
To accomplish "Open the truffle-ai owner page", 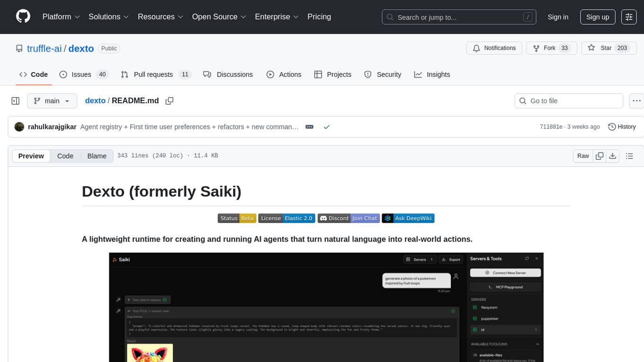I will (x=45, y=48).
